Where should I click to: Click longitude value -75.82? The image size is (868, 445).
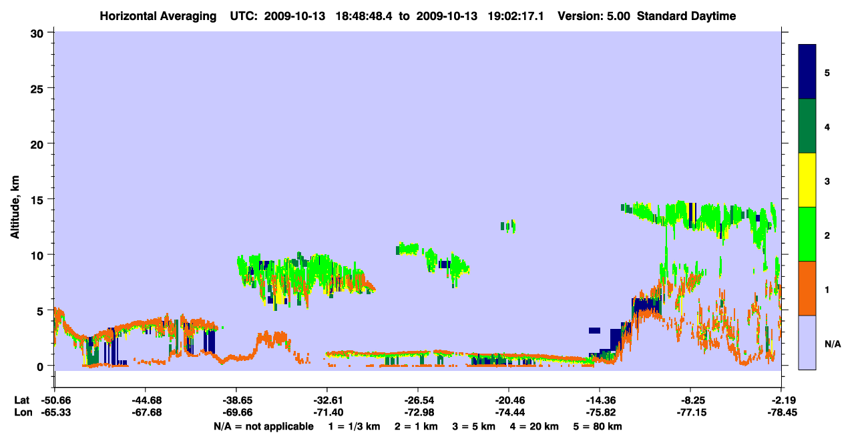click(x=599, y=413)
